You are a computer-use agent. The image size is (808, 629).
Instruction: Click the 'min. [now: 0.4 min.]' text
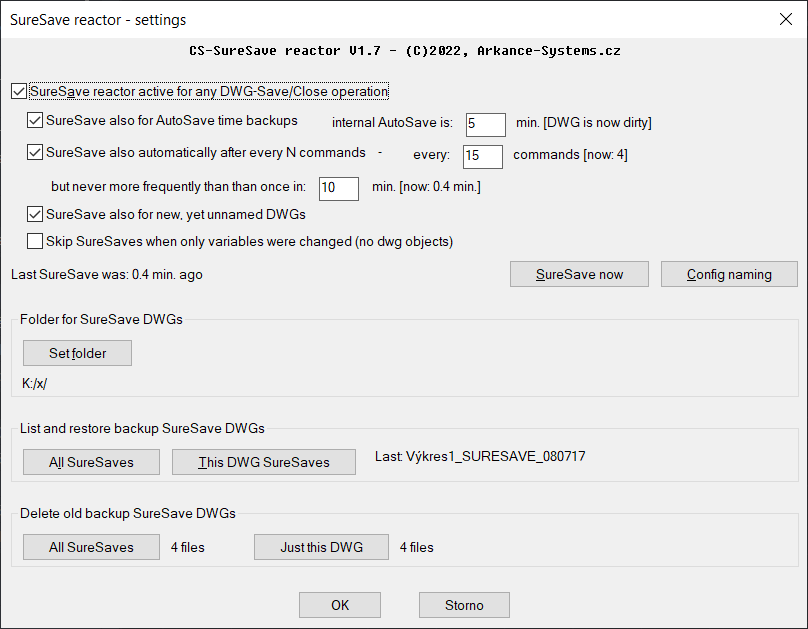click(426, 186)
